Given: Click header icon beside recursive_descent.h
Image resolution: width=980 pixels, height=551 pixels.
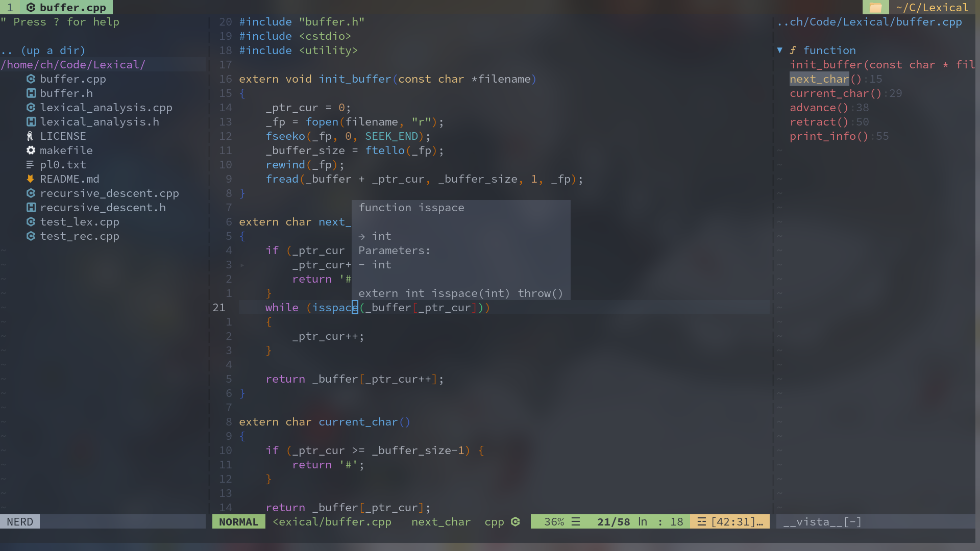Looking at the screenshot, I should 31,208.
